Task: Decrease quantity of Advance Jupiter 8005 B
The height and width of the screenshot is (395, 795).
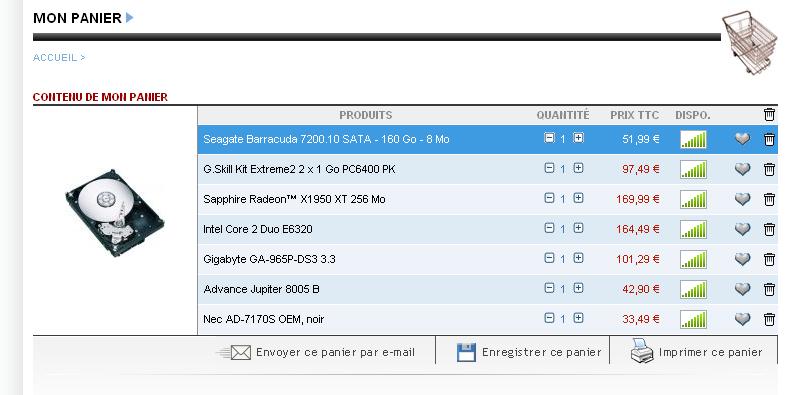Action: 549,288
